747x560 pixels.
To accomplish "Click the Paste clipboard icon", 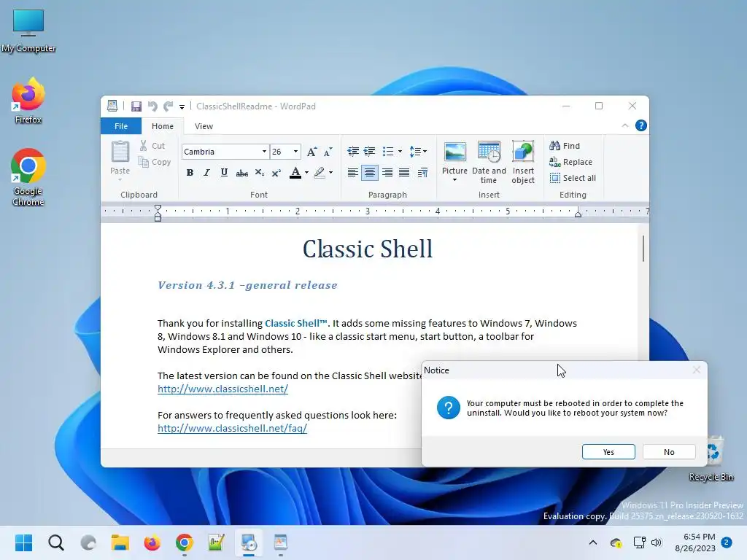I will tap(120, 152).
